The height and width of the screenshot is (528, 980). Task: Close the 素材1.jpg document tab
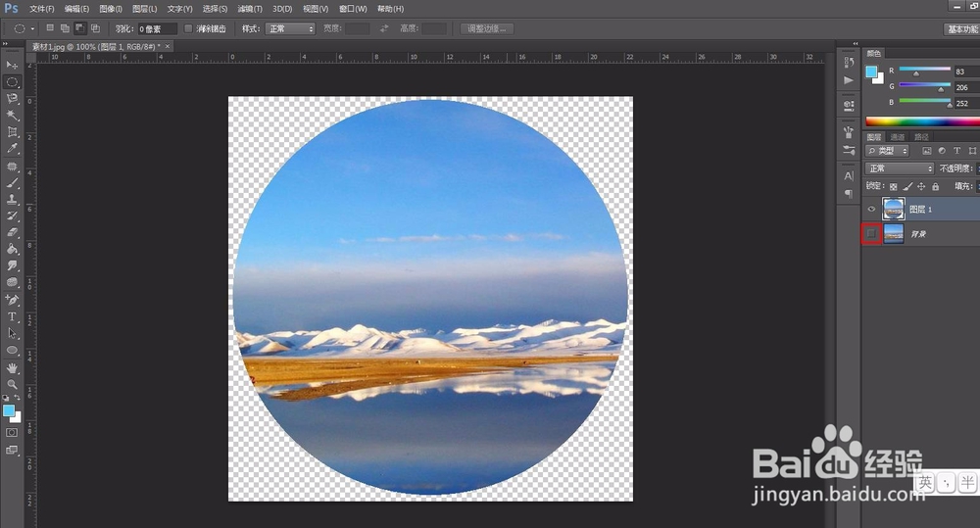tap(168, 46)
